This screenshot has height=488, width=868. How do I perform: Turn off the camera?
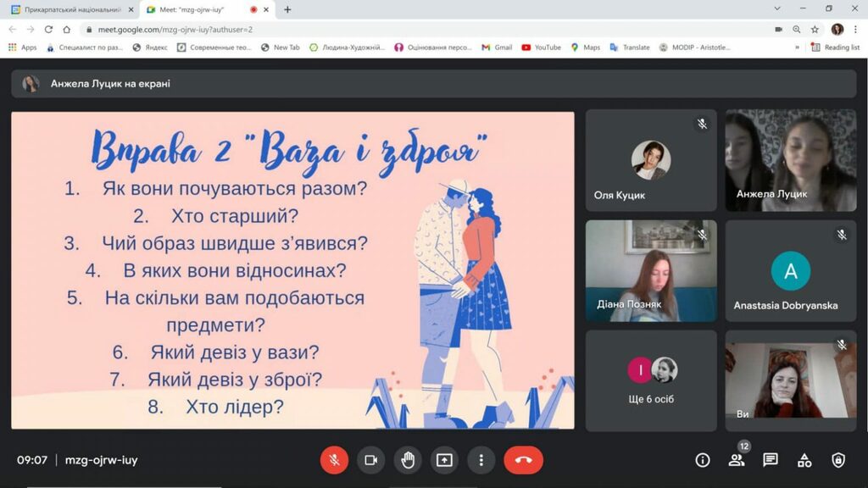click(370, 460)
